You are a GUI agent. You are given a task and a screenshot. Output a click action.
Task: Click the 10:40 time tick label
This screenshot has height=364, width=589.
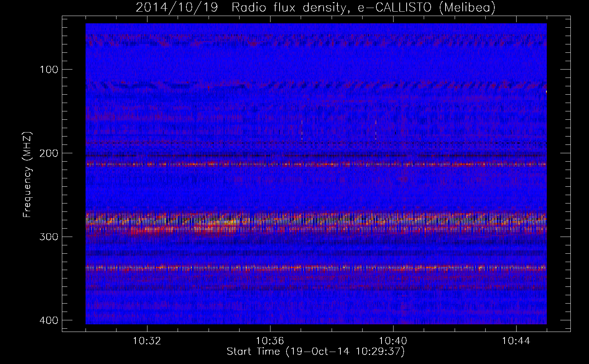click(393, 341)
